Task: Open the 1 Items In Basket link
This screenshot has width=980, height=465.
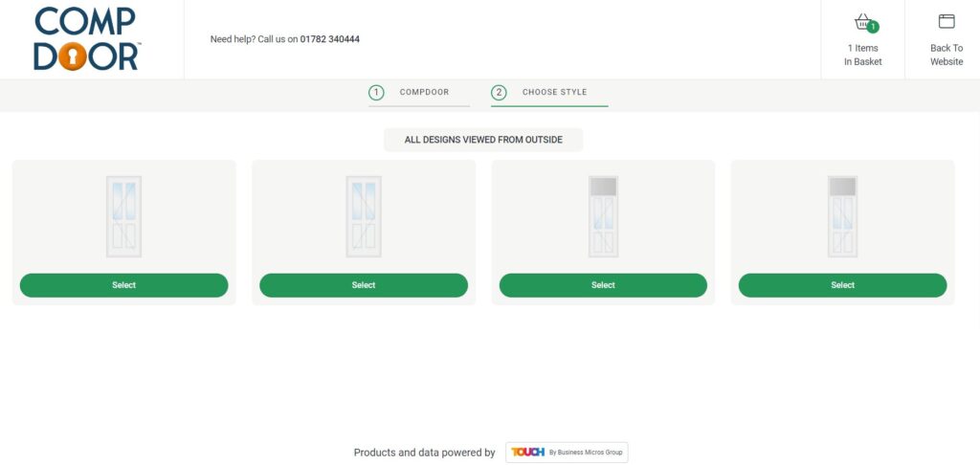Action: click(x=862, y=55)
